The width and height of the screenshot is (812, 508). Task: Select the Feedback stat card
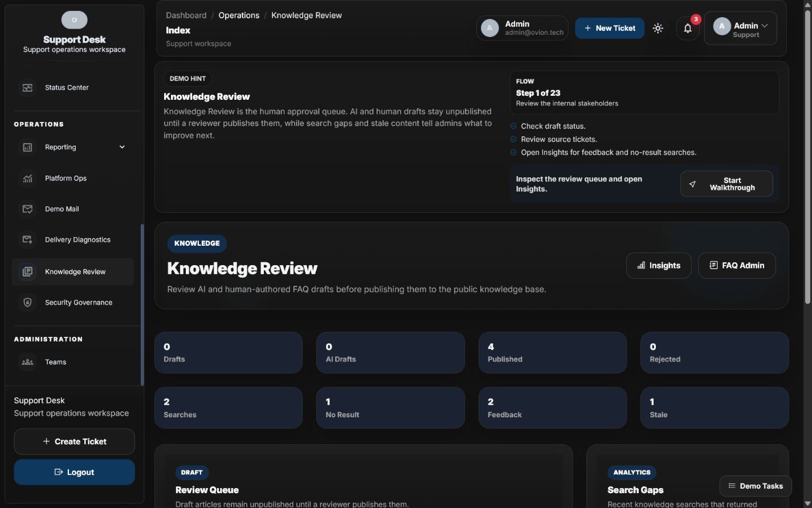553,408
